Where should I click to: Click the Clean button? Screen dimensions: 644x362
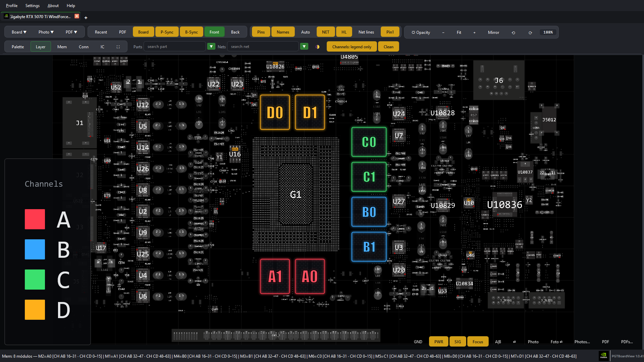[388, 47]
